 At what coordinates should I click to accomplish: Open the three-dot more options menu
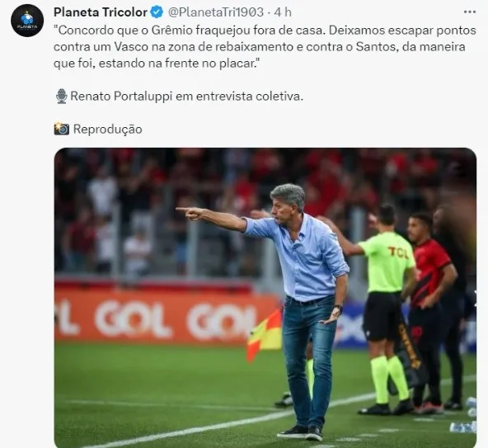[x=470, y=12]
